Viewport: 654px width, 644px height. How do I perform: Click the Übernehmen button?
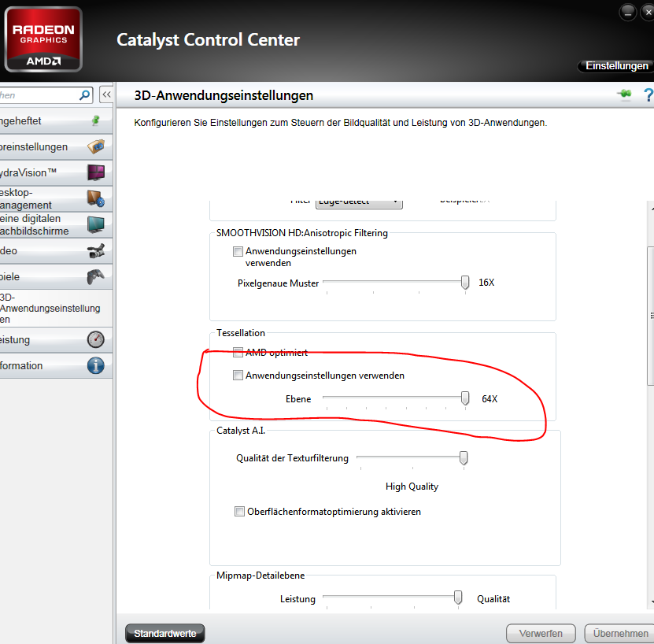click(x=620, y=633)
